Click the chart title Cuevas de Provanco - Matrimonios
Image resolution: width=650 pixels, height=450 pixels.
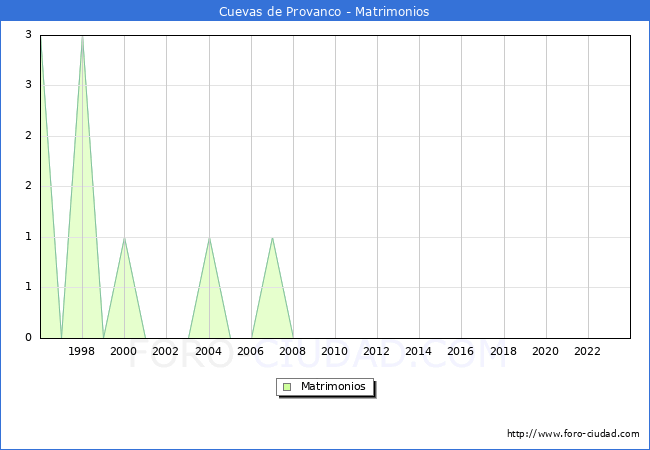pos(324,12)
